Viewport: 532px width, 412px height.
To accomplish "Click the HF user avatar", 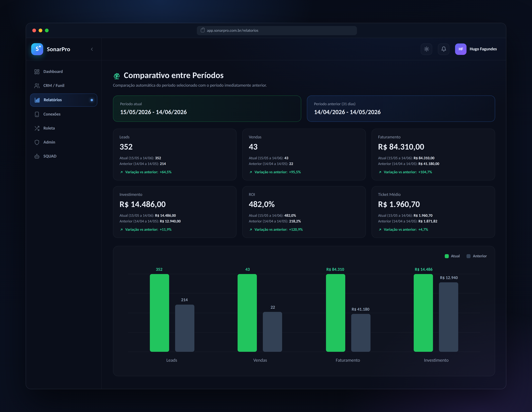I will [461, 49].
